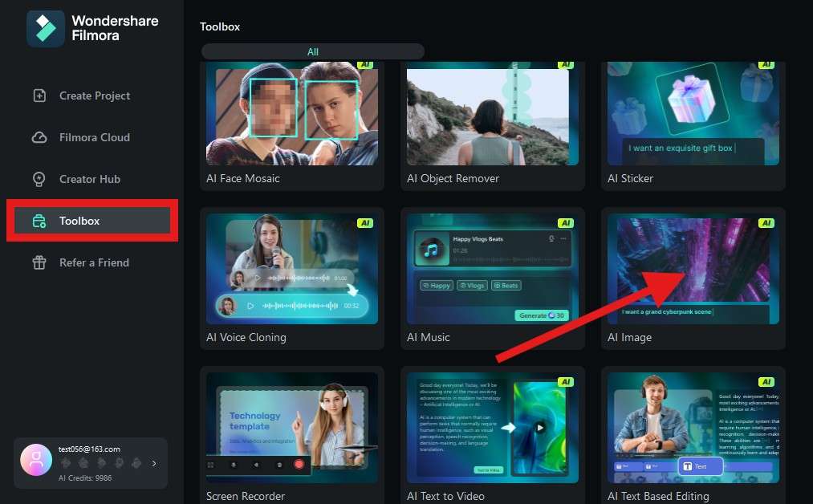813x504 pixels.
Task: Select Toolbox in the sidebar
Action: [92, 221]
